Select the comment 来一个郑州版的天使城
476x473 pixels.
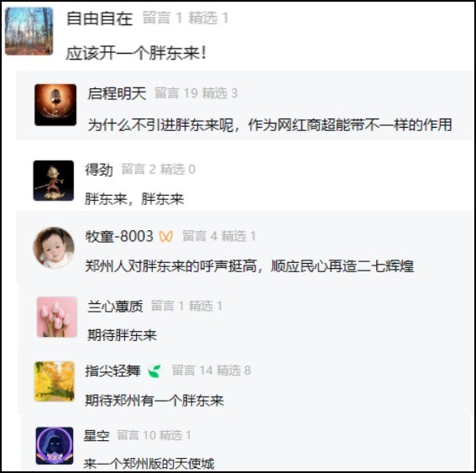click(149, 464)
